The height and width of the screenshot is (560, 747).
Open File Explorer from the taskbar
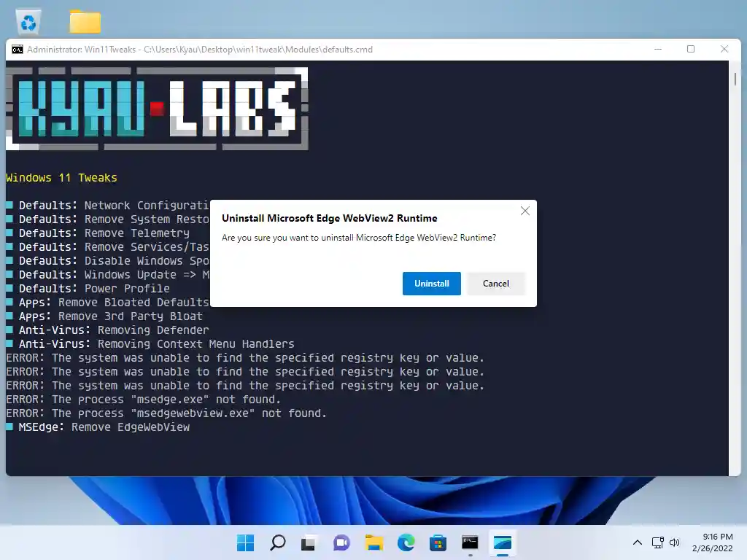[x=374, y=542]
